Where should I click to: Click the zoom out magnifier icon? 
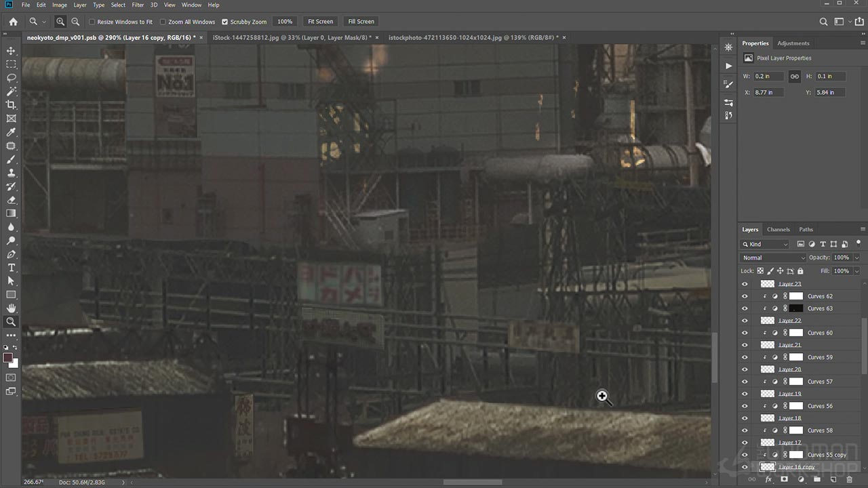[x=75, y=22]
